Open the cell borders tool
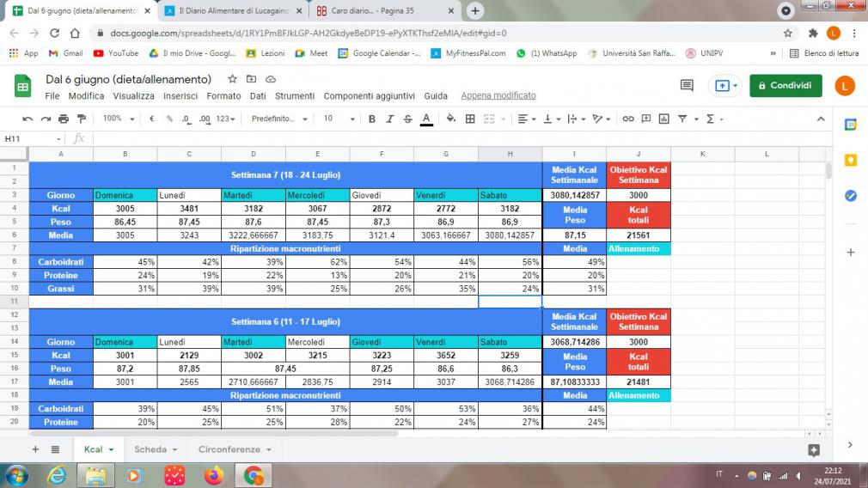Screen dimensions: 868x488 [x=470, y=119]
